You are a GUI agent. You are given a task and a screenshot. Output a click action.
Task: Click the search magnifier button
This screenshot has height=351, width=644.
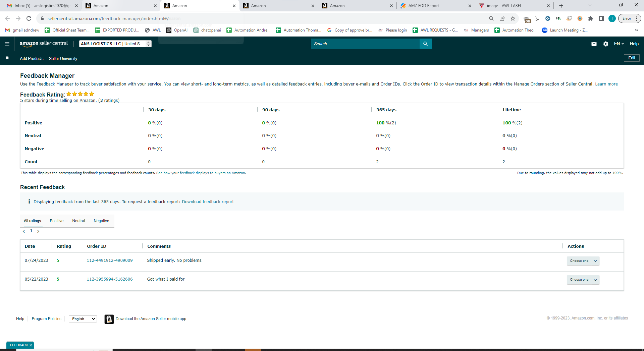tap(425, 44)
